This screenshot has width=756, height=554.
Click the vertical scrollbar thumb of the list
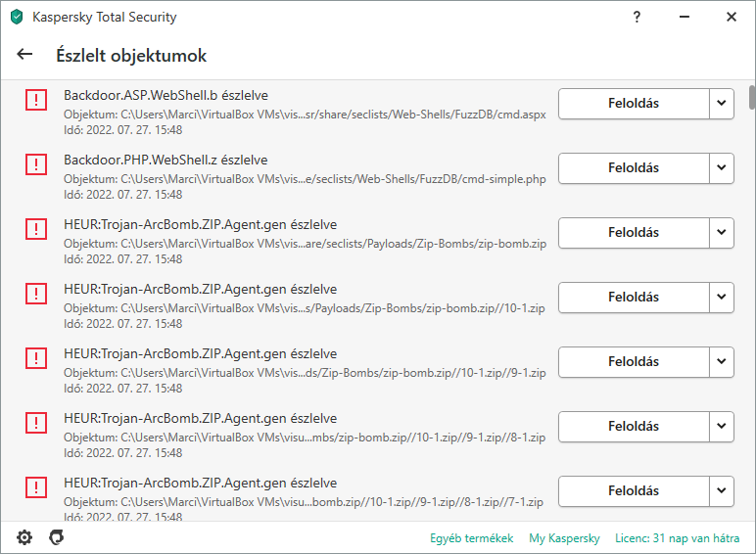(x=752, y=97)
